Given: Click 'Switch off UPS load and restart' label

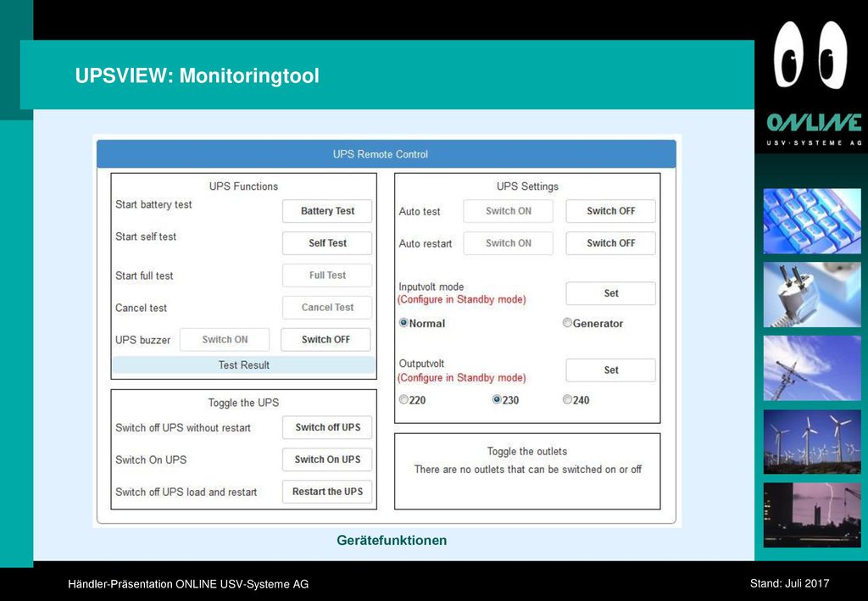Looking at the screenshot, I should click(x=186, y=492).
